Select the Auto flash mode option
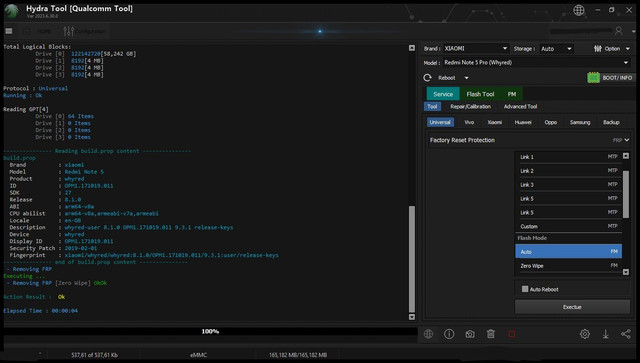 568,252
